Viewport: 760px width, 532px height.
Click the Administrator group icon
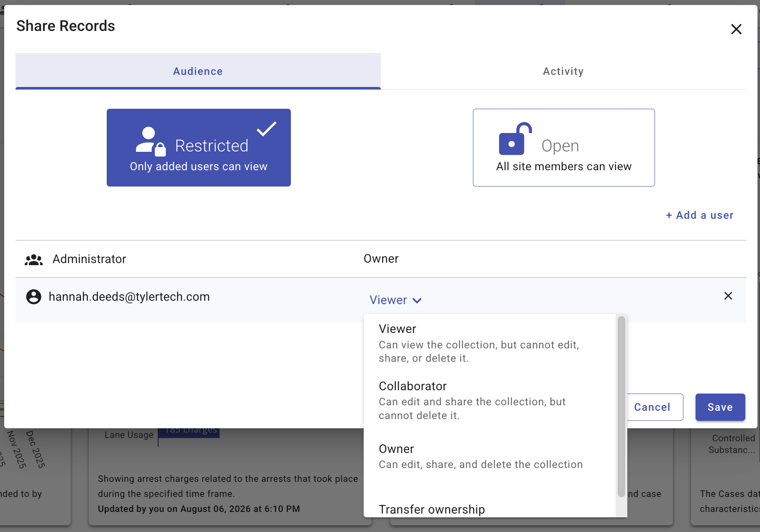tap(34, 260)
